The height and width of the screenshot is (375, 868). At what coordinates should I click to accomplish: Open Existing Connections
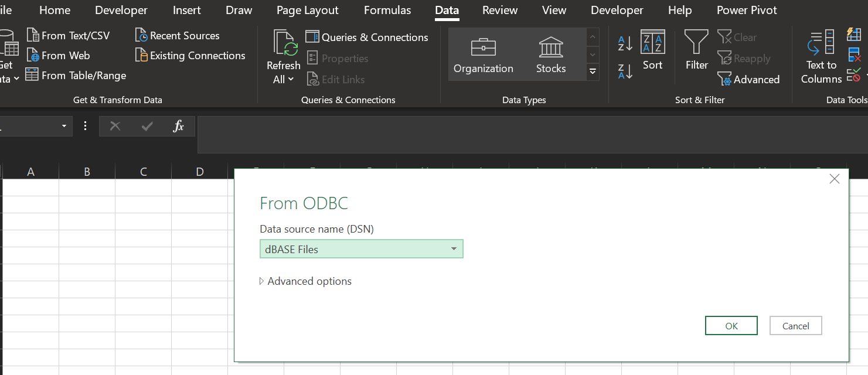coord(190,56)
